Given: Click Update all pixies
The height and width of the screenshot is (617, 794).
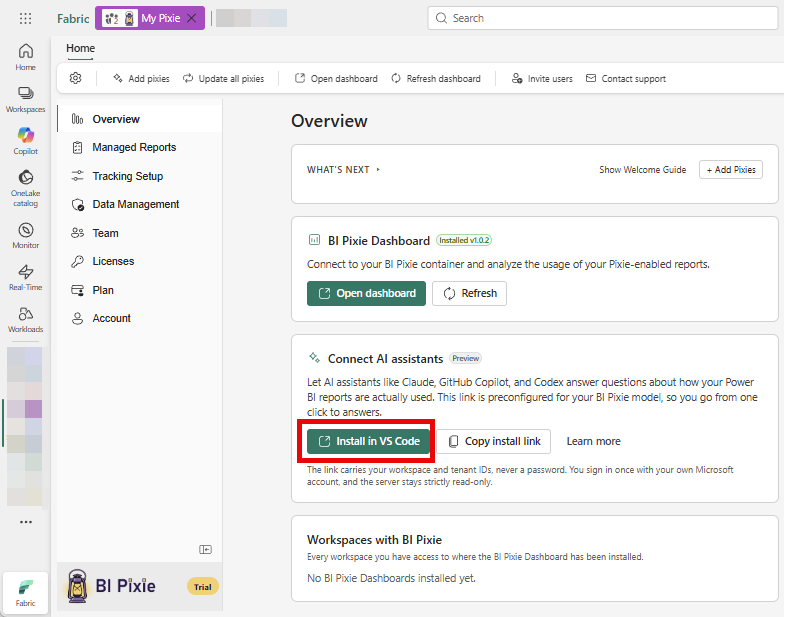Looking at the screenshot, I should [x=223, y=79].
